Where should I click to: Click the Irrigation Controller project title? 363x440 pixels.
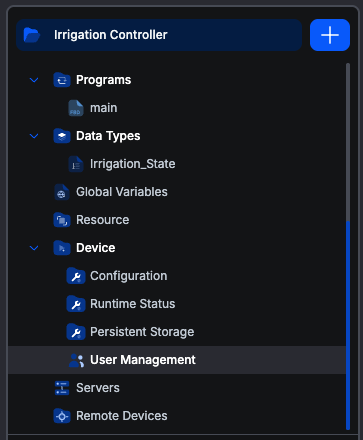coord(111,35)
